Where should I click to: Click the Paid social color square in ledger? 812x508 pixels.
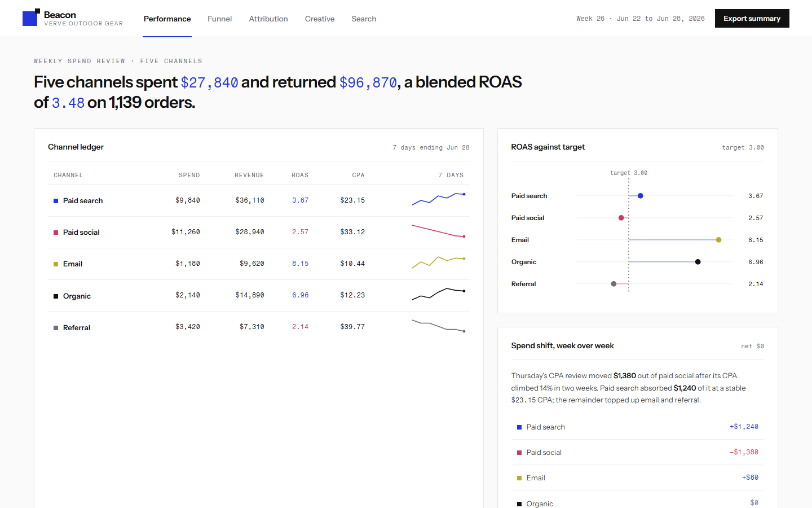[56, 233]
